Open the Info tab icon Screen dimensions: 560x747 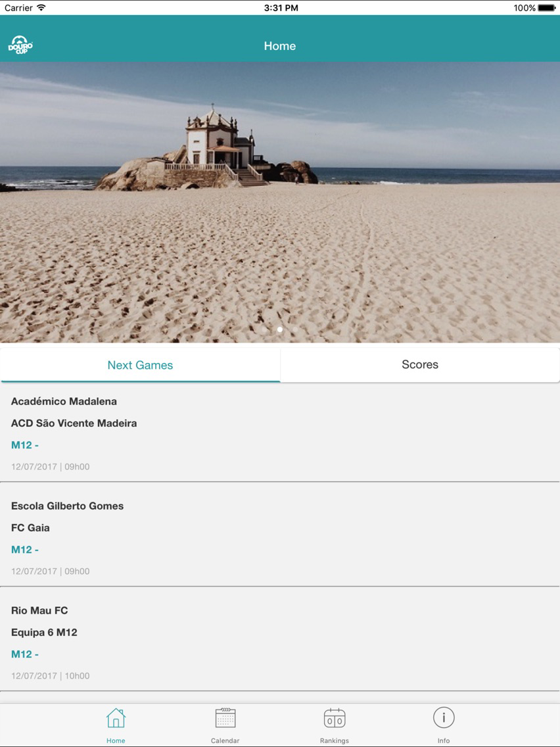pos(444,717)
